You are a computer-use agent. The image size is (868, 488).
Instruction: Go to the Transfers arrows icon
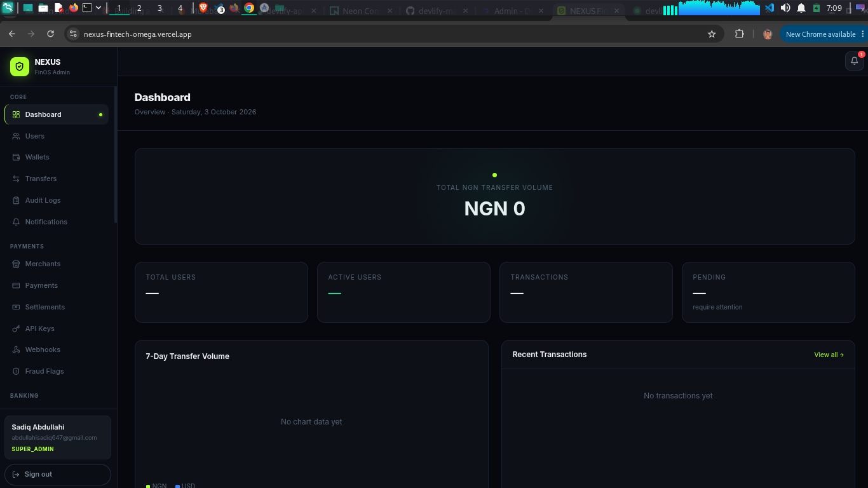click(x=17, y=179)
